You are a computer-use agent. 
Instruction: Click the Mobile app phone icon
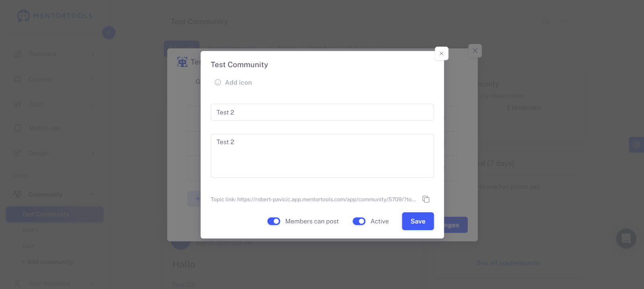click(x=17, y=128)
